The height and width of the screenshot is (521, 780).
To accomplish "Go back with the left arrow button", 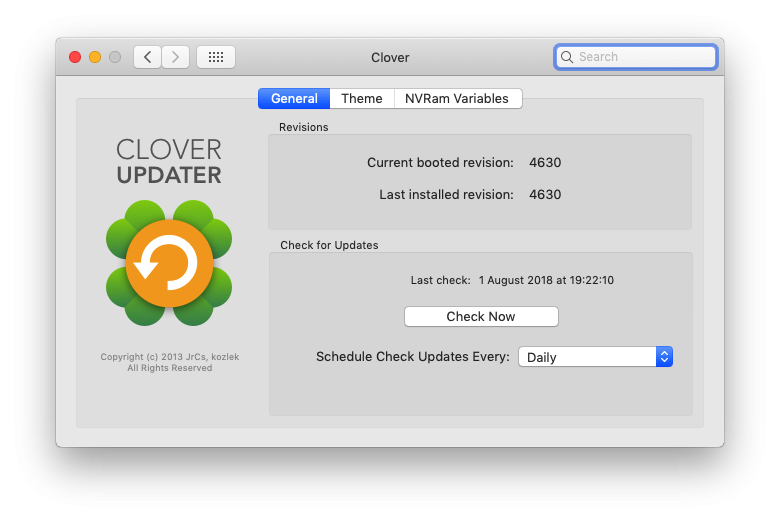I will coord(147,57).
